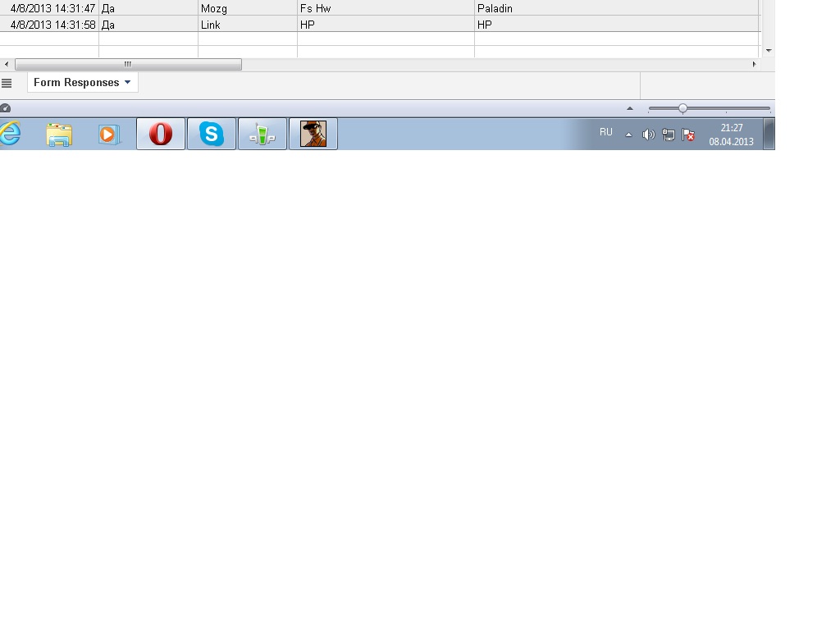Click the vertical scrollbar down arrow
840x630 pixels.
click(769, 50)
